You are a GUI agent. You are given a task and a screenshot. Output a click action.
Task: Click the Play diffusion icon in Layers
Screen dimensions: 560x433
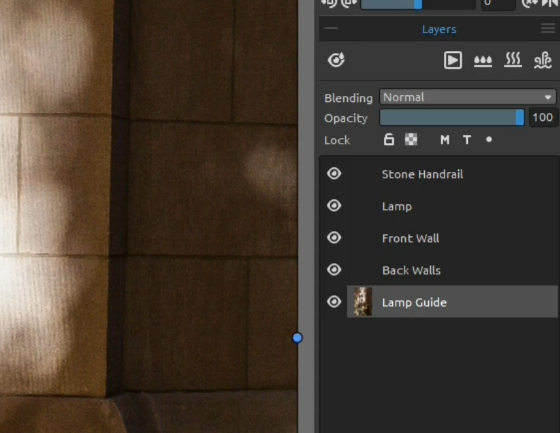click(453, 60)
